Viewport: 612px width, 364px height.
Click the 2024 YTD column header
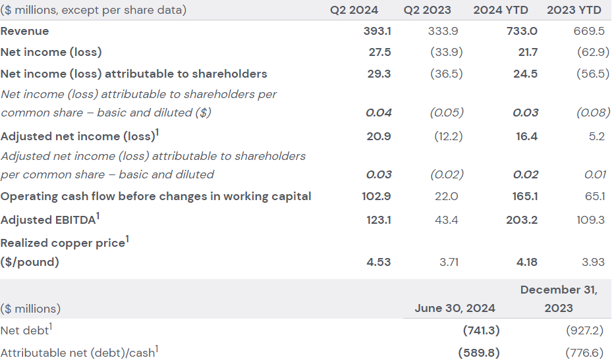point(501,10)
